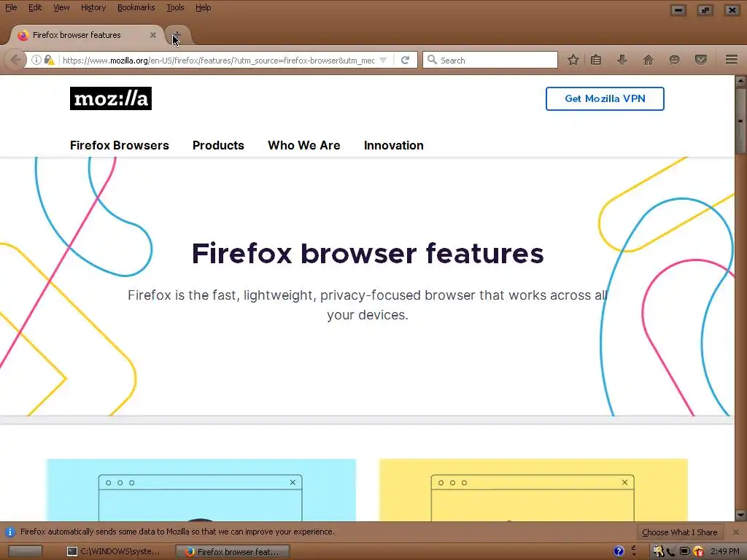Click the phone handset tray icon
This screenshot has height=560, width=747.
671,551
